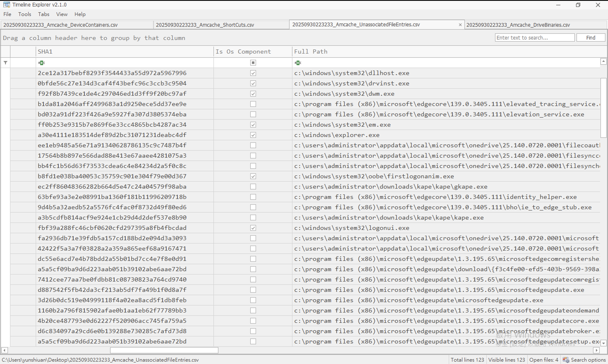This screenshot has height=364, width=608.
Task: Switch to the Amcache_DriveBinaries.csv tab
Action: tap(518, 25)
